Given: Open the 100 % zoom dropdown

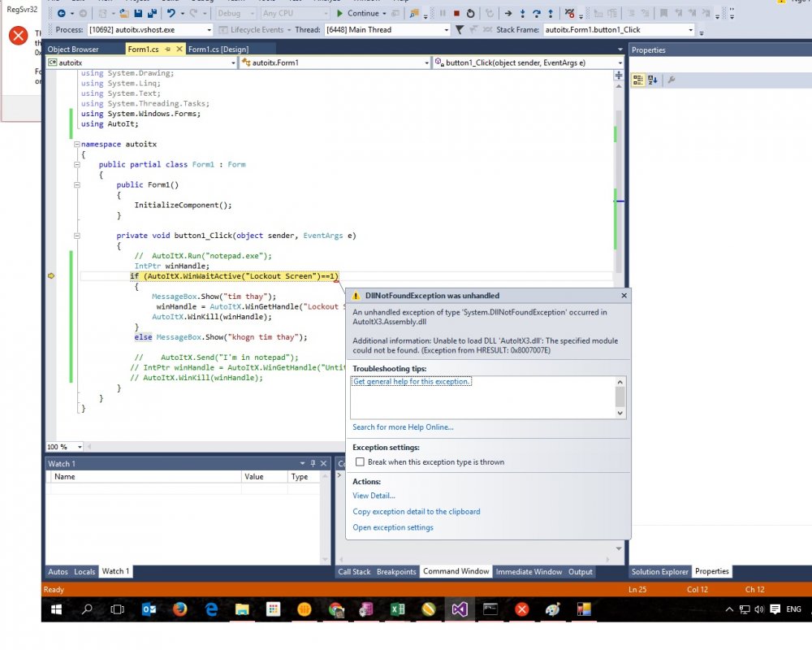Looking at the screenshot, I should click(x=80, y=447).
